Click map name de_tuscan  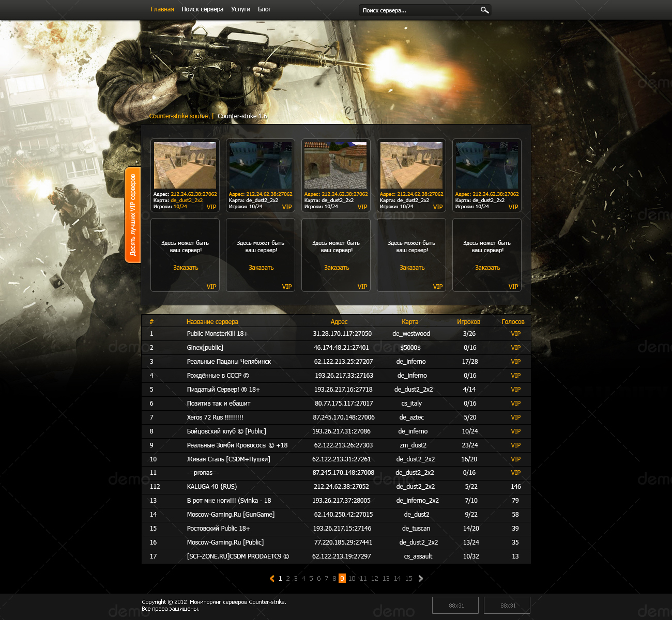click(416, 529)
